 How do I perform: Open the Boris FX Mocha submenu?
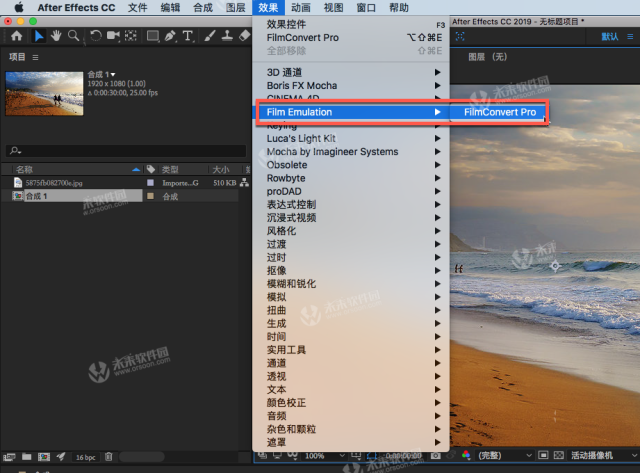[351, 85]
